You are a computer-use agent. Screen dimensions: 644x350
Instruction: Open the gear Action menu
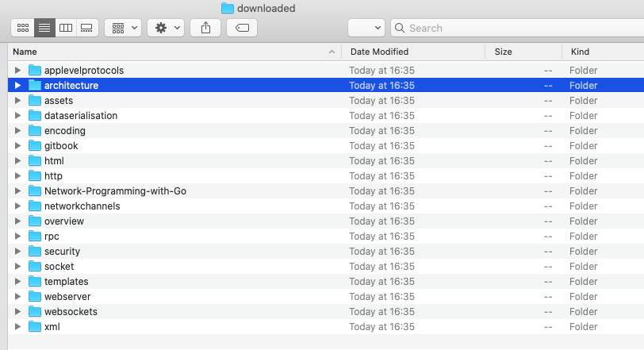tap(166, 28)
